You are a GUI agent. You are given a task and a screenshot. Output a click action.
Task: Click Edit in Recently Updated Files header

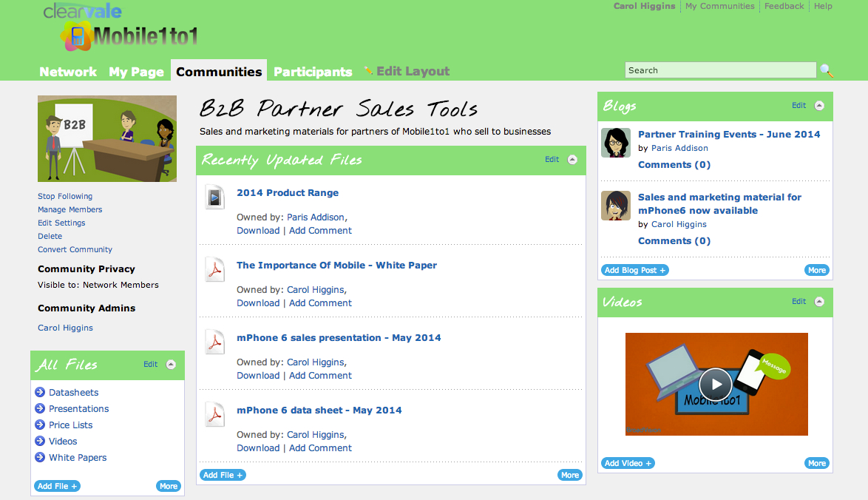[x=552, y=160]
